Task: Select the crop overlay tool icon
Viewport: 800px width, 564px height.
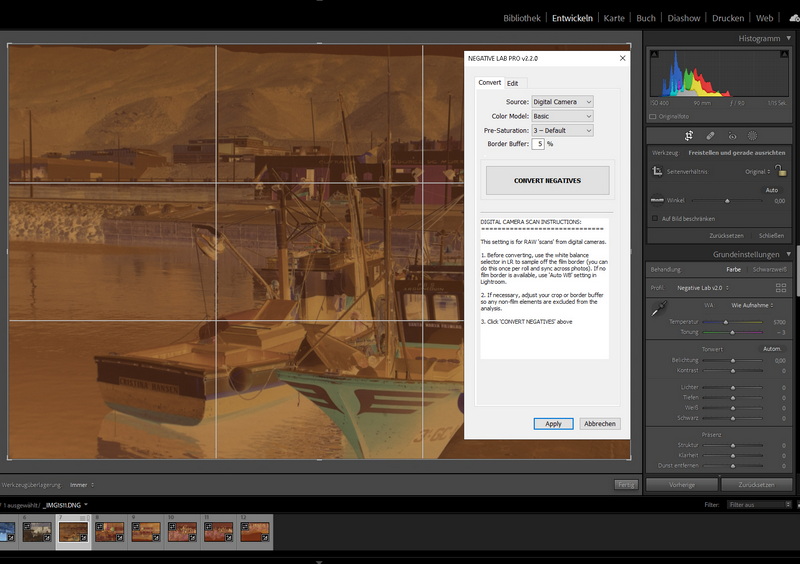Action: [x=689, y=135]
